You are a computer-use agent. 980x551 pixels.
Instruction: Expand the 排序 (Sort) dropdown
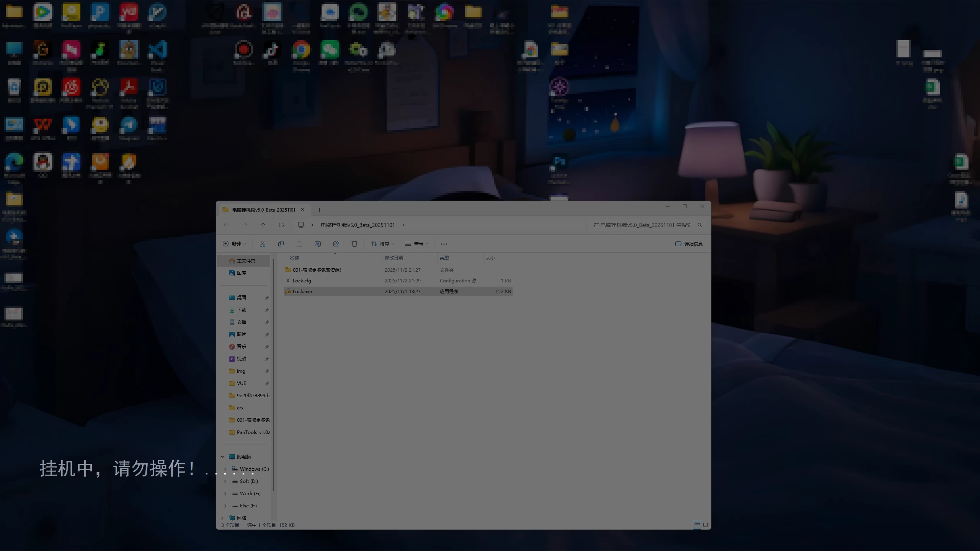click(382, 244)
